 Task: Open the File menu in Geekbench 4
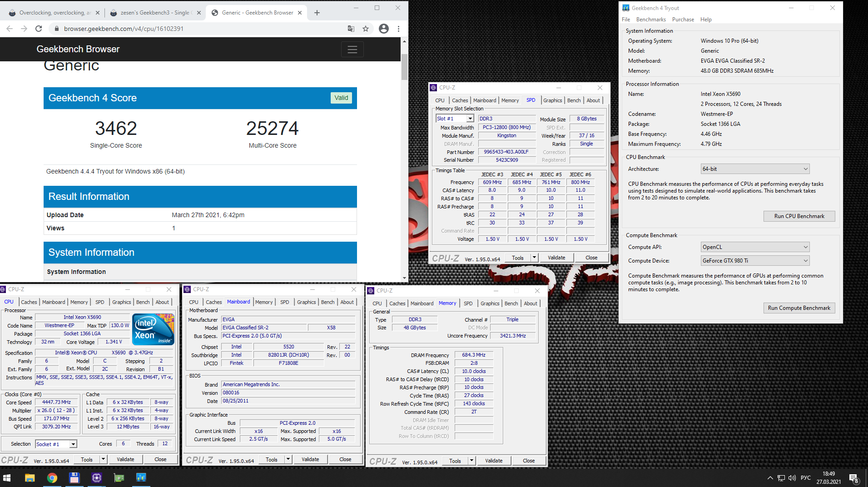click(x=626, y=20)
